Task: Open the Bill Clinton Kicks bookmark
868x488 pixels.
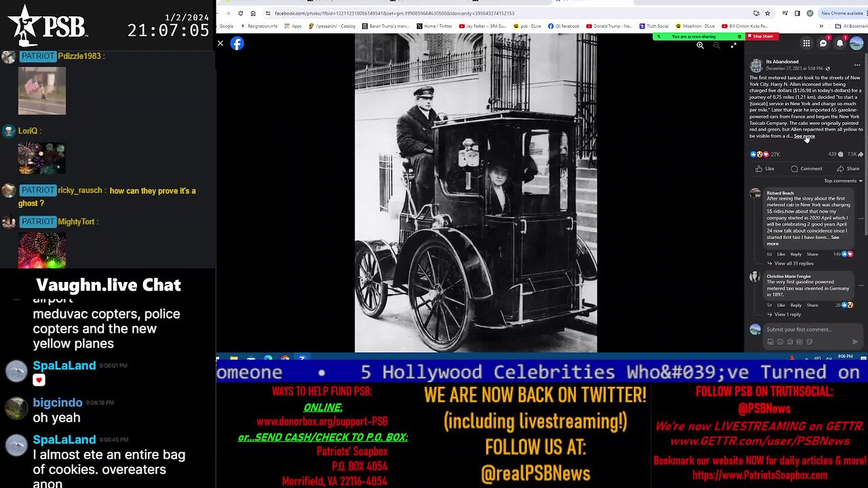Action: pos(745,26)
